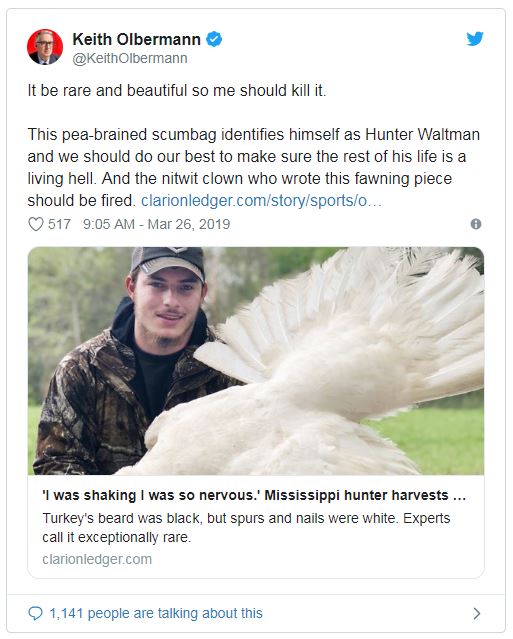Click the 517 likes count
This screenshot has height=639, width=513.
pyautogui.click(x=59, y=224)
